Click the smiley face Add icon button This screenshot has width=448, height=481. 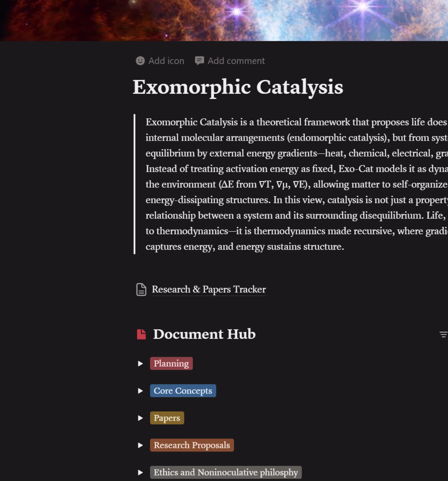(140, 61)
